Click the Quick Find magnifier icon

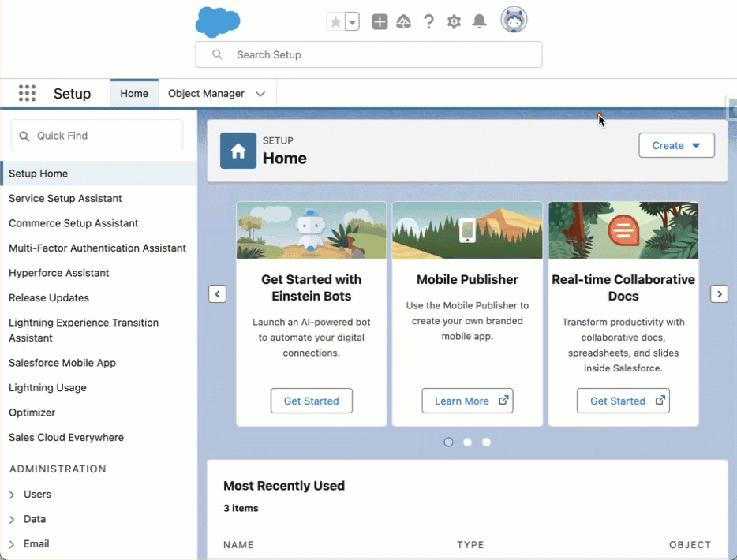click(x=24, y=136)
